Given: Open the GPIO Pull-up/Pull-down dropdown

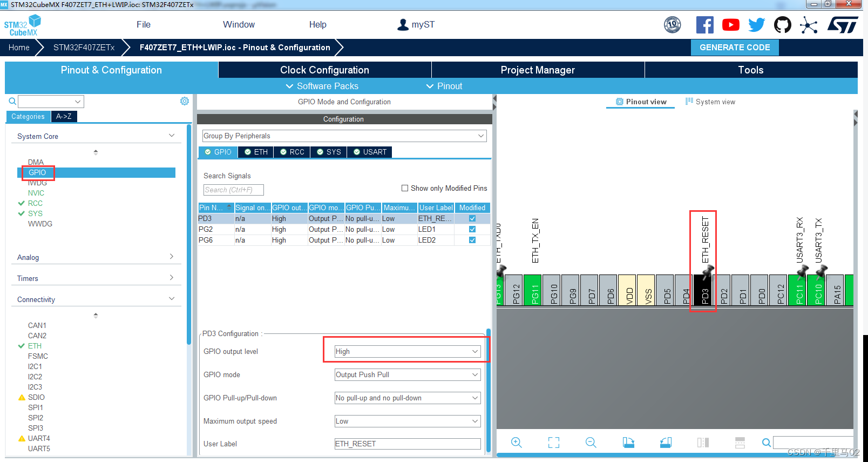Looking at the screenshot, I should coord(408,398).
